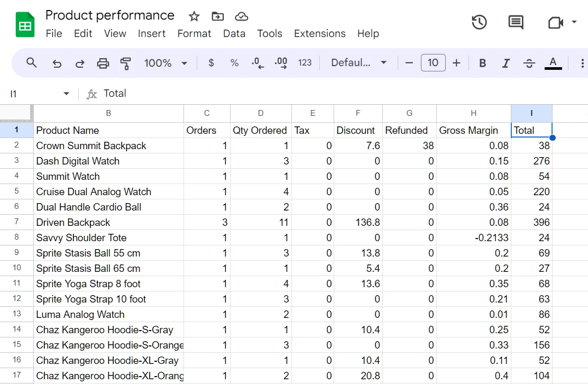
Task: Increase decimal places
Action: (x=281, y=62)
